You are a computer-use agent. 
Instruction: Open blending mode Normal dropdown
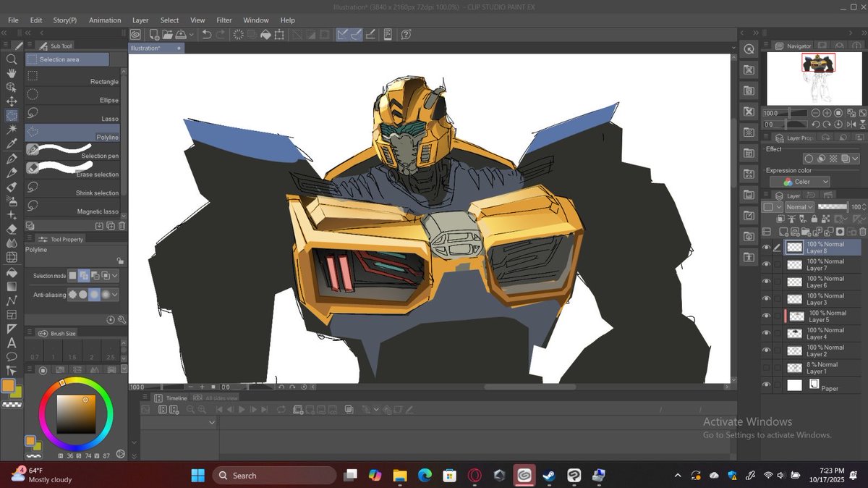[x=799, y=207]
